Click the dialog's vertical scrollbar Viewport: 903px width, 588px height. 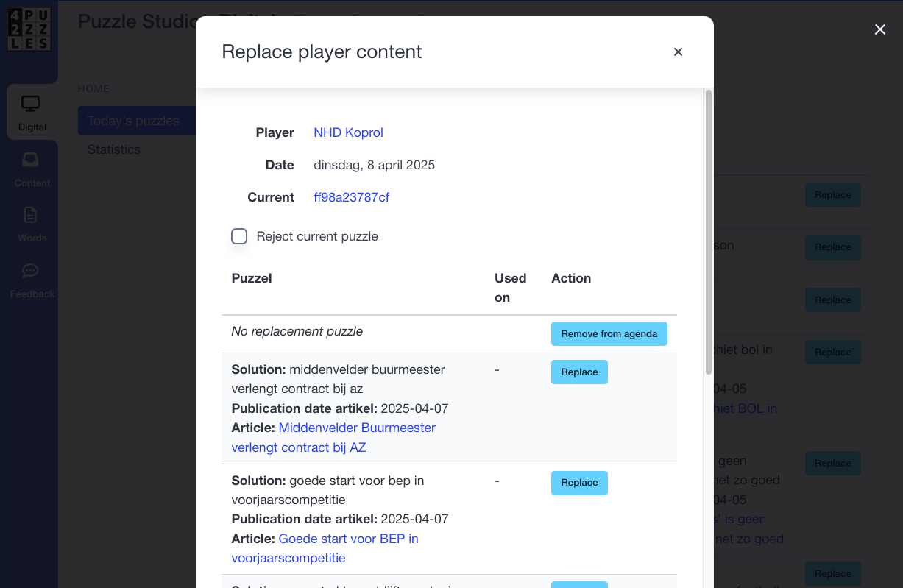(x=709, y=232)
